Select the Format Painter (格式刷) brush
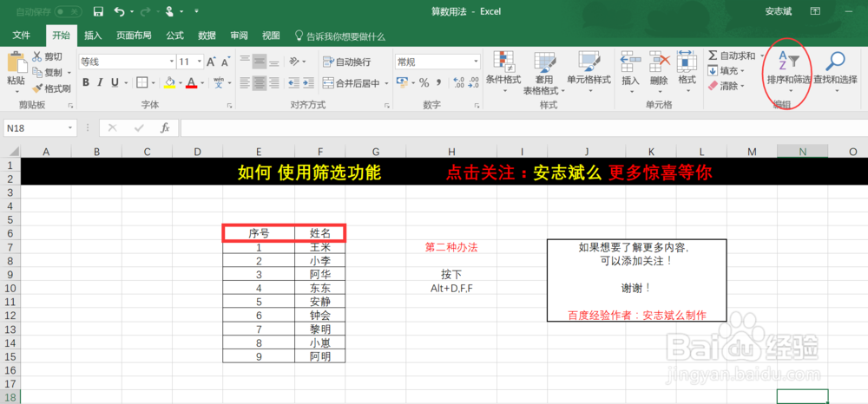The image size is (868, 404). tap(37, 88)
